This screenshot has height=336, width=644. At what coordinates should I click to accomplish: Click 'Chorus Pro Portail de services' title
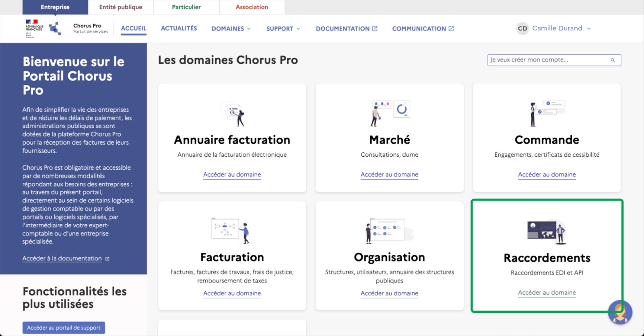[x=91, y=29]
